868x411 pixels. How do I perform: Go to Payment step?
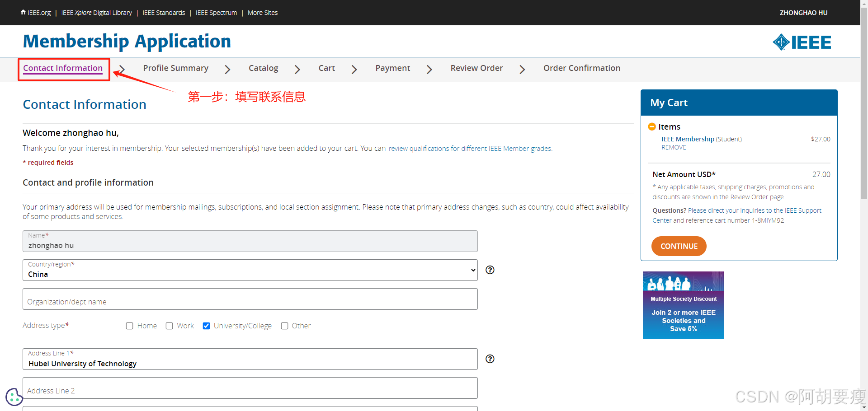click(393, 68)
